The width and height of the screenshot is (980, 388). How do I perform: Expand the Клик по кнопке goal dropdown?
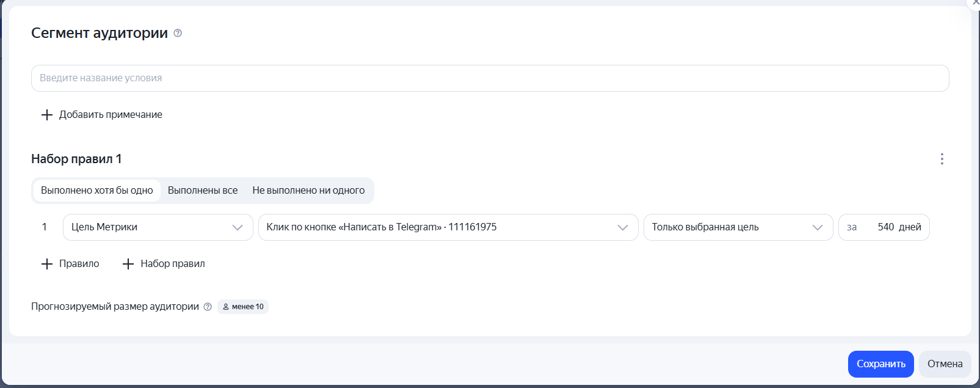[448, 227]
